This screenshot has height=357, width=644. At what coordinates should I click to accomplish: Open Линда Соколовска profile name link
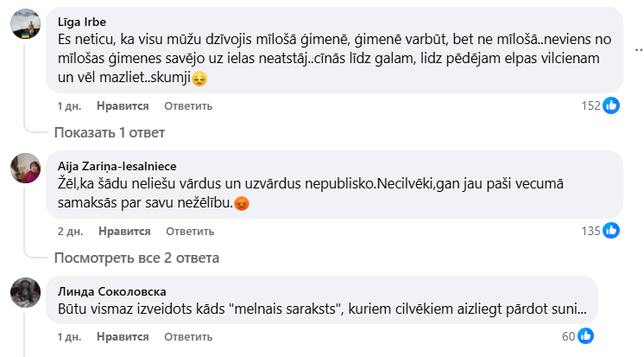pyautogui.click(x=111, y=290)
